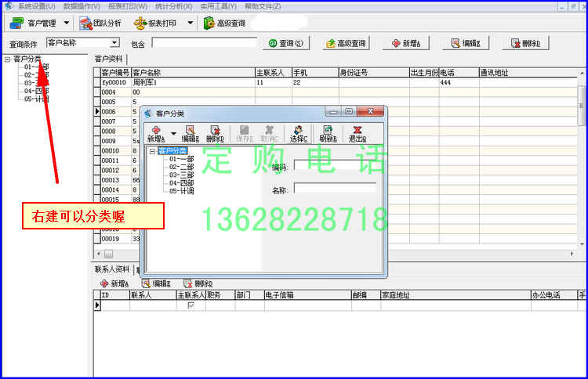
Task: Click 退出Q icon in 客户分类 dialog
Action: (358, 134)
